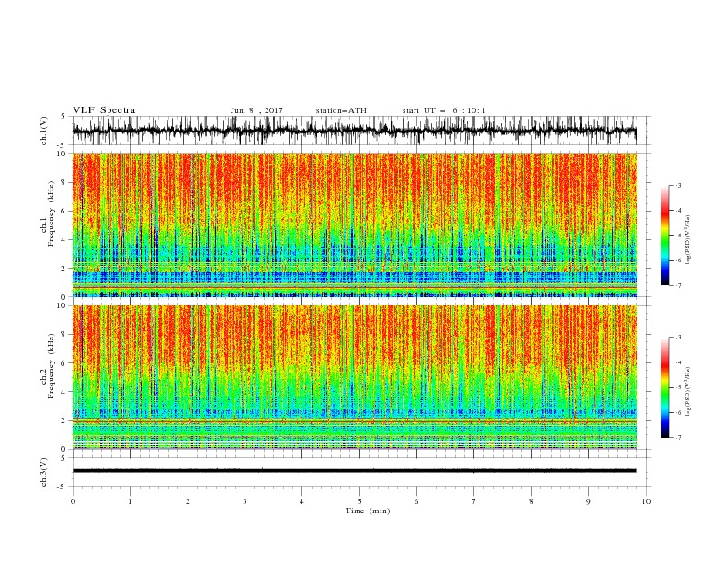Viewport: 728px width, 563px height.
Task: Click the ch.2 "Frequency (kHz)" axis label
Action: point(51,366)
